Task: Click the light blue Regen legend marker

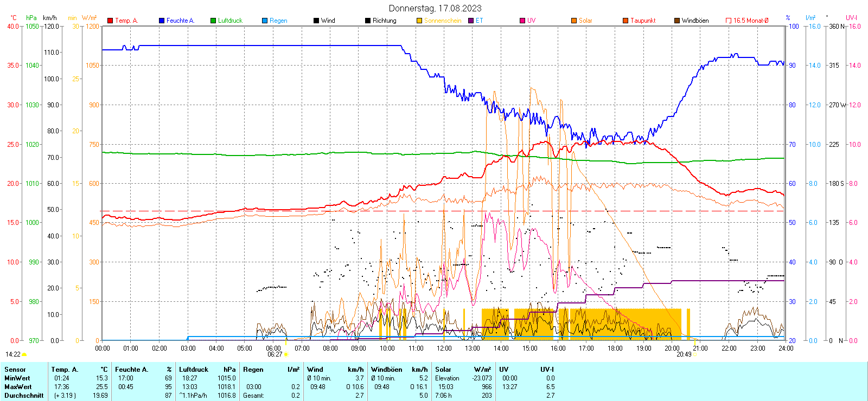Action: pyautogui.click(x=265, y=21)
